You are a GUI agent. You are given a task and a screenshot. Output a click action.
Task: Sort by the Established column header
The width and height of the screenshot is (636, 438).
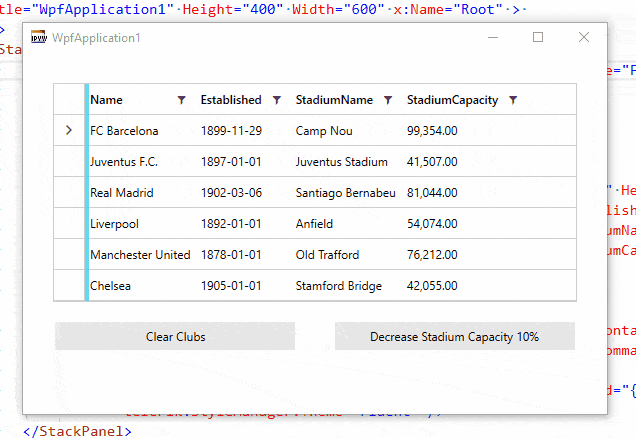point(231,100)
